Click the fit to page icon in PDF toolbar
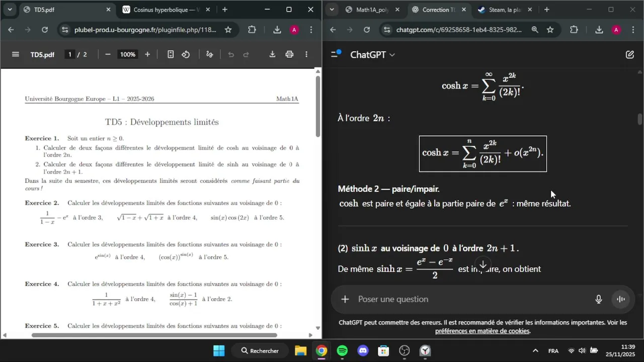 pos(171,54)
